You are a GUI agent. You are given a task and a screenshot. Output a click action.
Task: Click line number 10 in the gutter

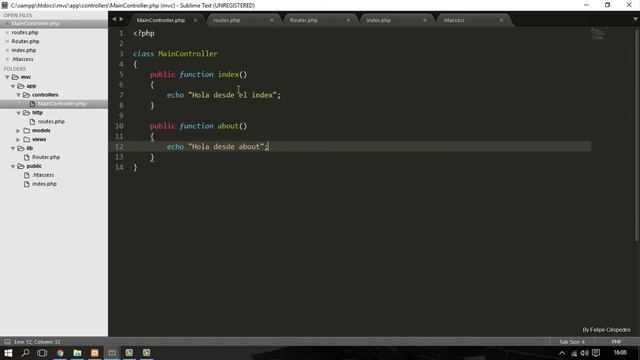119,126
